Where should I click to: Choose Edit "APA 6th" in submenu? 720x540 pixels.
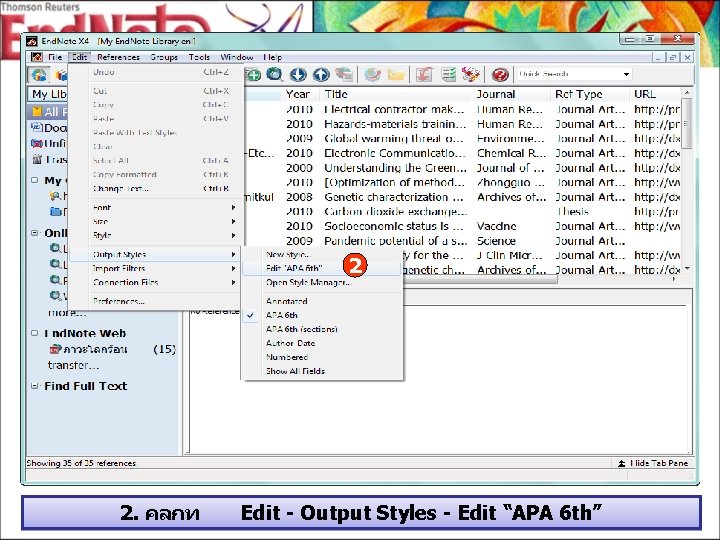[323, 268]
